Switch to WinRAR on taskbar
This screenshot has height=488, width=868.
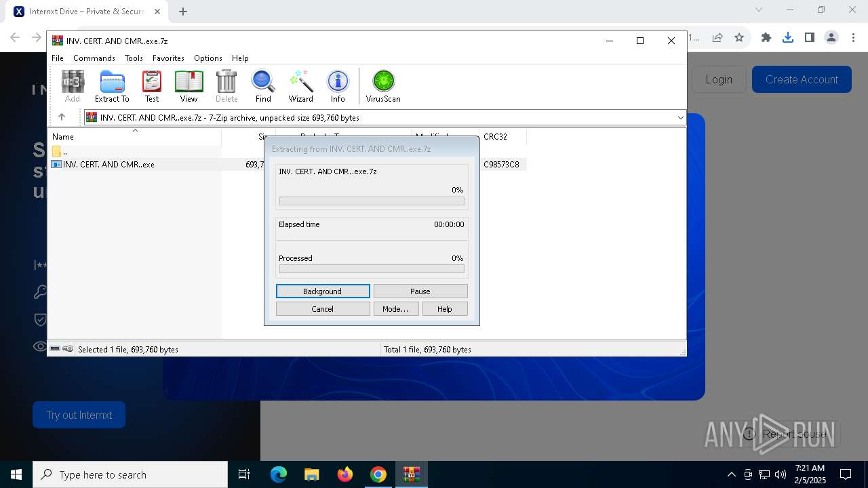tap(412, 474)
